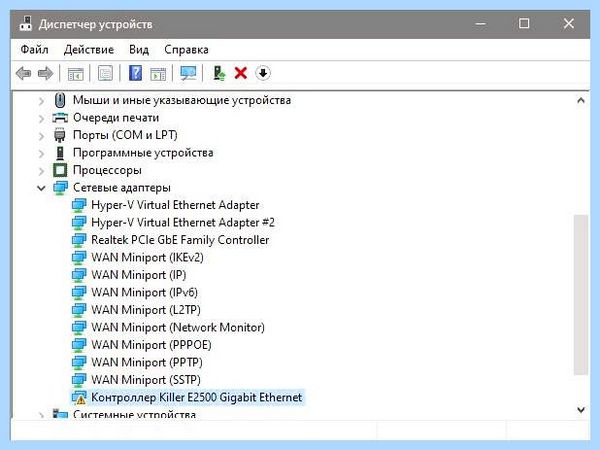Toggle the console tree pane icon
The height and width of the screenshot is (450, 600).
(x=75, y=73)
